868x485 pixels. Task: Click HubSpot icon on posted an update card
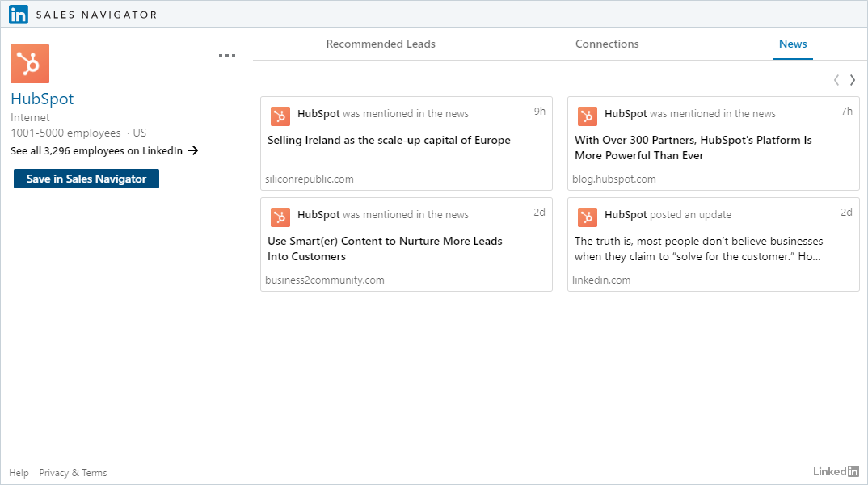[588, 217]
